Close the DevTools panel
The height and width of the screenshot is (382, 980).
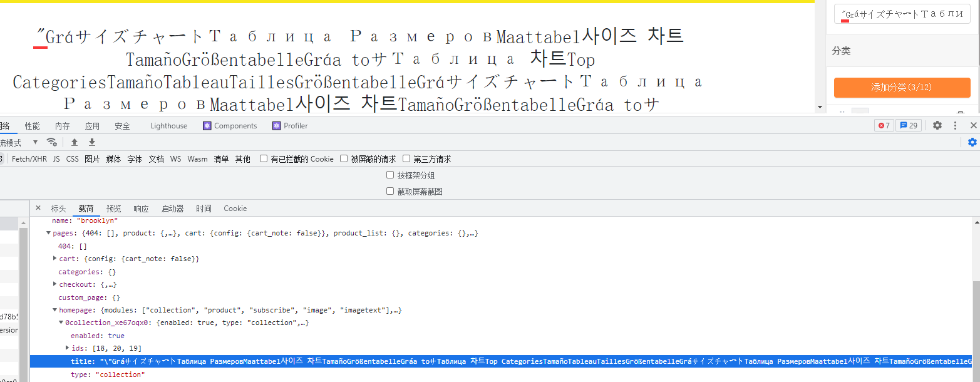(973, 125)
